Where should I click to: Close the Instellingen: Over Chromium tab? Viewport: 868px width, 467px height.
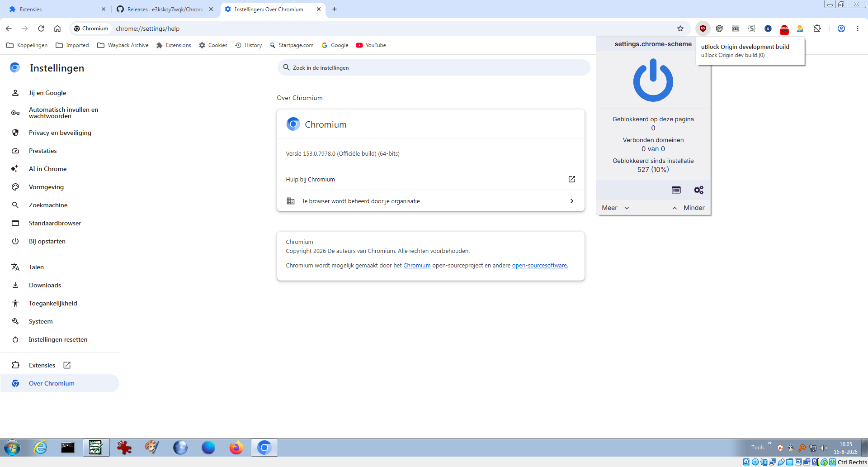point(319,9)
